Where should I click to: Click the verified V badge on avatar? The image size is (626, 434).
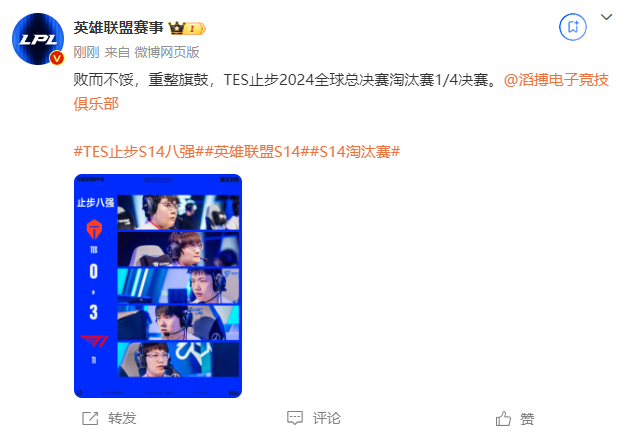[57, 58]
